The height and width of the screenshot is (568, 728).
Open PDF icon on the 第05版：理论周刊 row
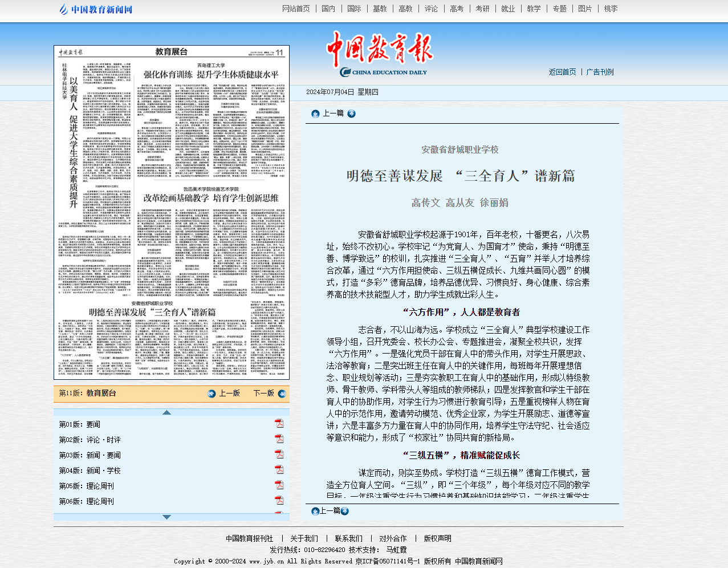(x=279, y=485)
